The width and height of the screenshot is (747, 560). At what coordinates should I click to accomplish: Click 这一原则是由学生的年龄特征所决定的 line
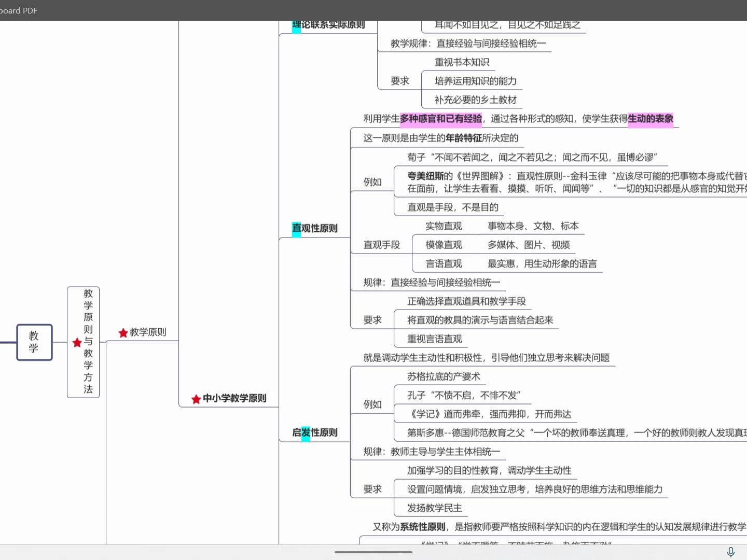tap(441, 138)
